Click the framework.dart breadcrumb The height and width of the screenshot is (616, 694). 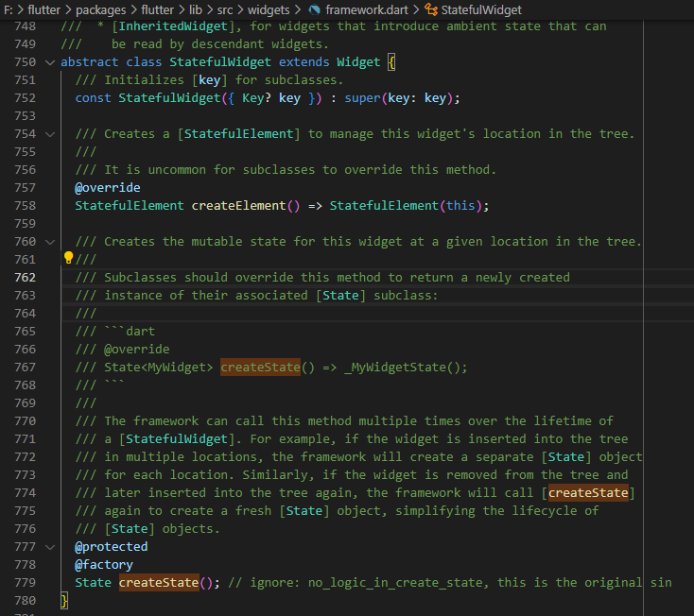367,9
